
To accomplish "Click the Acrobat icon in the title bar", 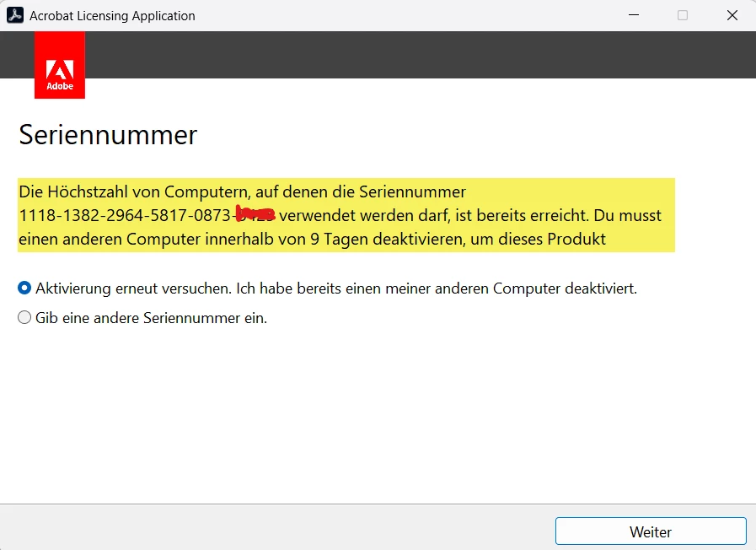I will [x=15, y=15].
